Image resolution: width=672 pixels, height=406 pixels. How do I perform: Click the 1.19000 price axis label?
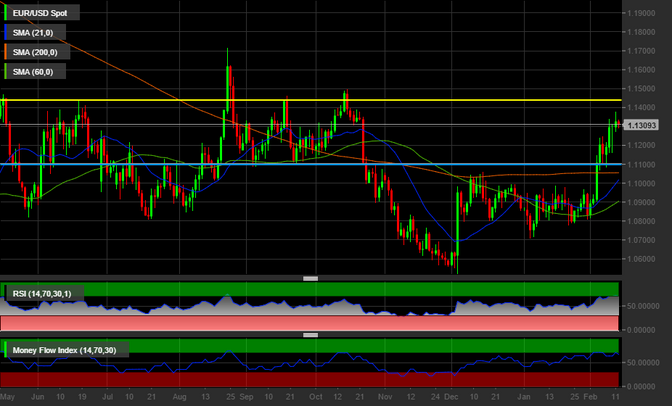coord(646,14)
